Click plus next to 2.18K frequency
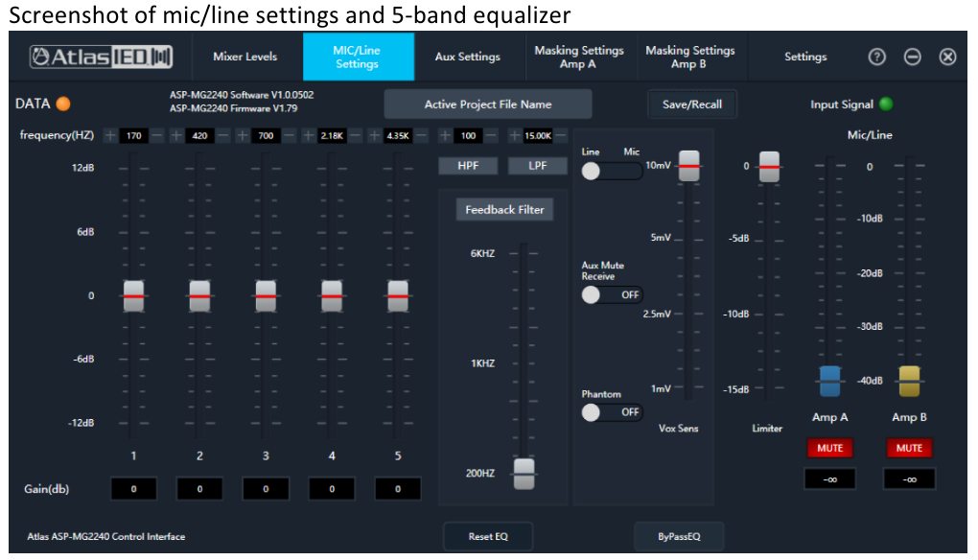This screenshot has height=560, width=978. 308,135
